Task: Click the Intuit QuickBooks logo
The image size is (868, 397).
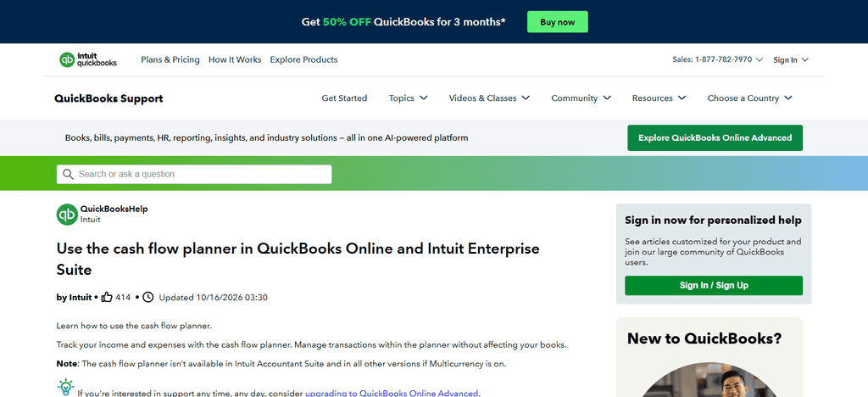Action: click(88, 59)
